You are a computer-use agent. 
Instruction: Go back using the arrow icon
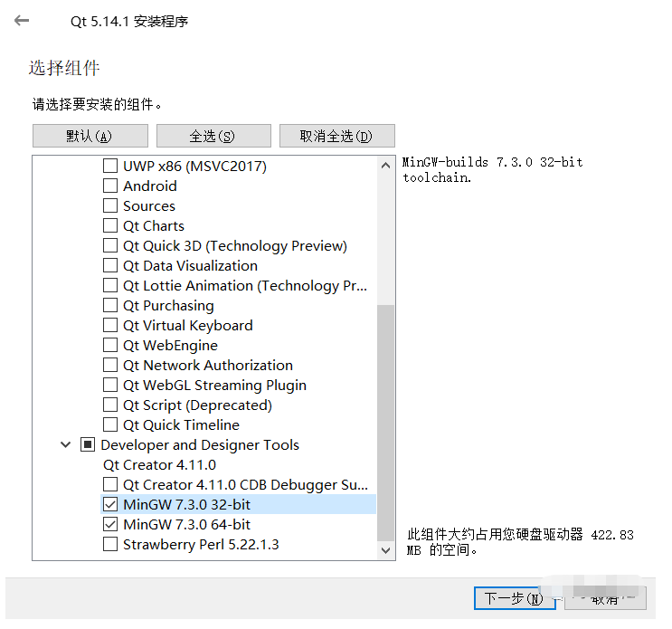(22, 20)
